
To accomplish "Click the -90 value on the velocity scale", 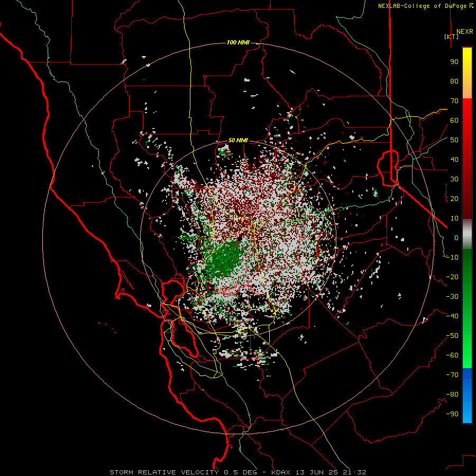I will 452,414.
